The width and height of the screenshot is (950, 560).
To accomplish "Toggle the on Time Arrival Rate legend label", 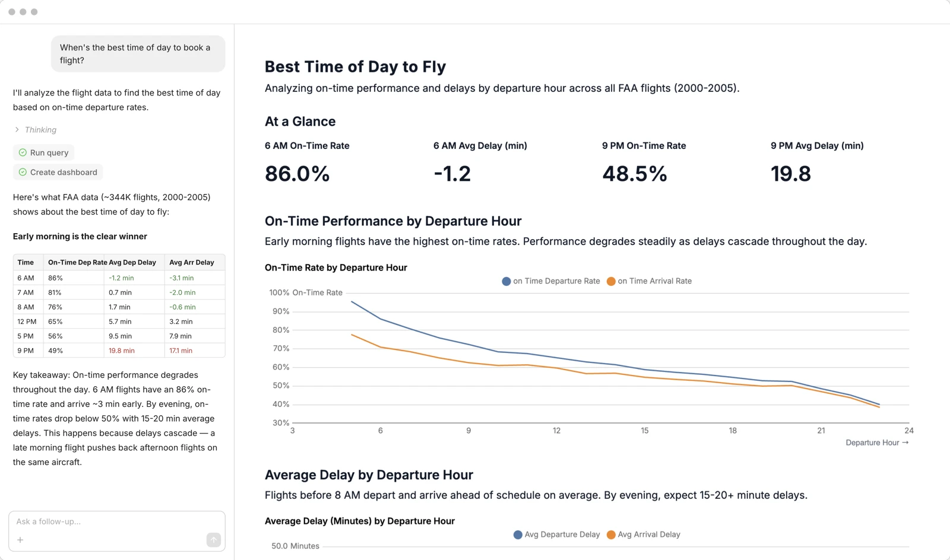I will pos(654,281).
